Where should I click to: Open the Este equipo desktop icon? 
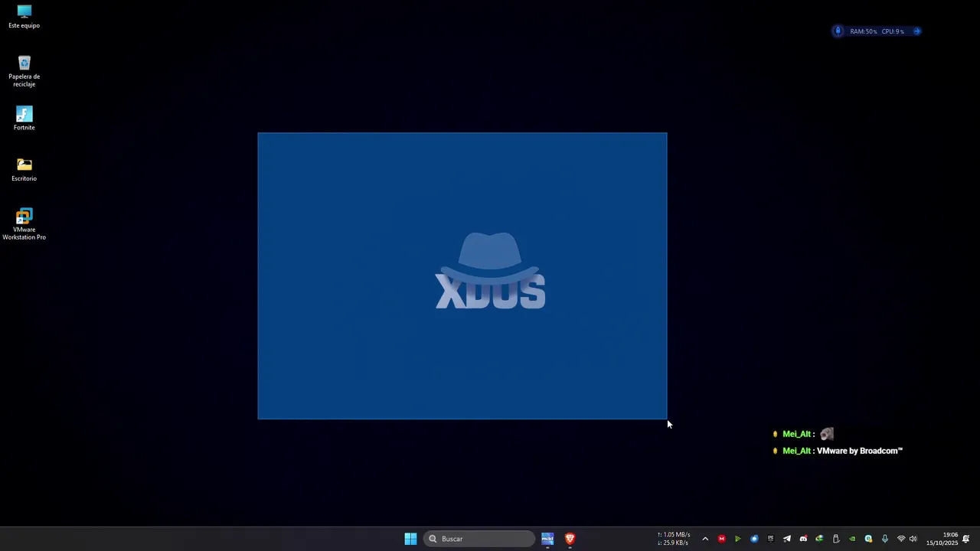pyautogui.click(x=24, y=16)
